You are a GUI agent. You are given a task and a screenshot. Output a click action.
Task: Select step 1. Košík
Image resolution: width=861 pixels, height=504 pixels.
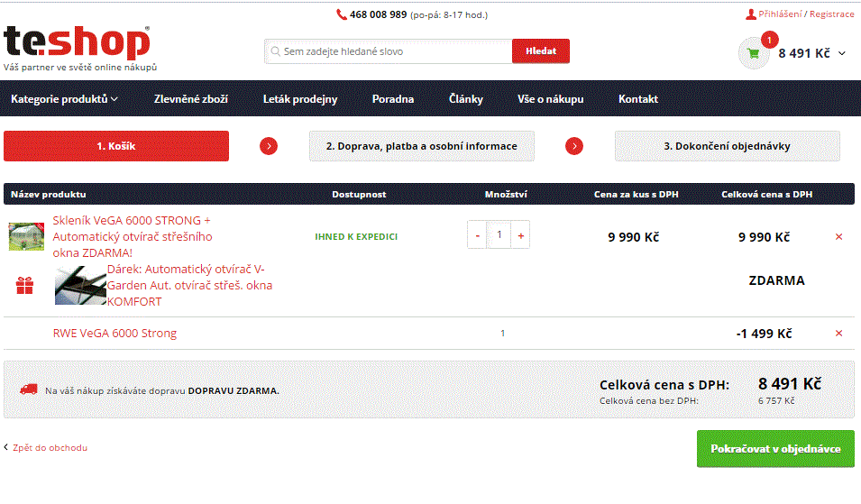116,146
